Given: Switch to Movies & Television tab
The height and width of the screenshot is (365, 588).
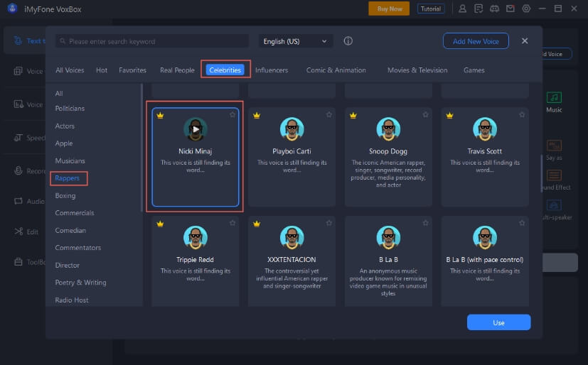Looking at the screenshot, I should tap(417, 70).
